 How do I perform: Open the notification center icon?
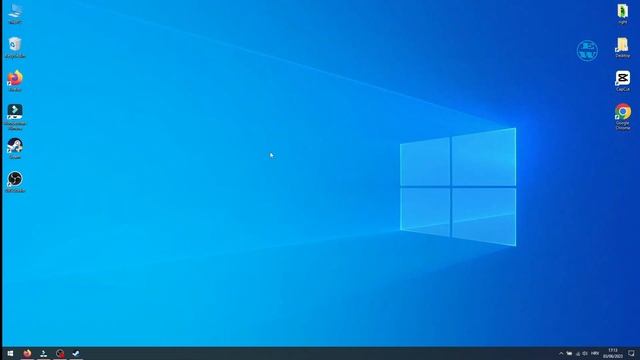point(631,353)
